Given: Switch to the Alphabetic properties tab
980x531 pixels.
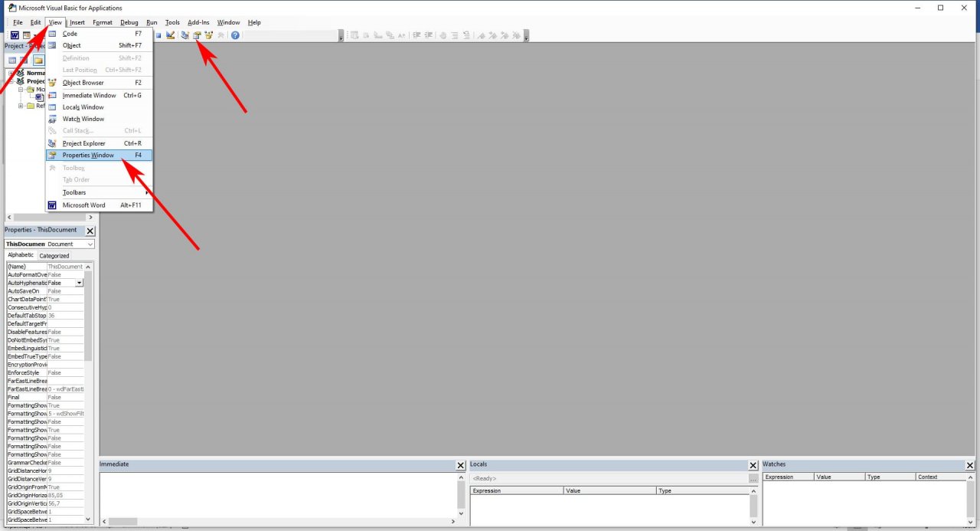Looking at the screenshot, I should 21,255.
